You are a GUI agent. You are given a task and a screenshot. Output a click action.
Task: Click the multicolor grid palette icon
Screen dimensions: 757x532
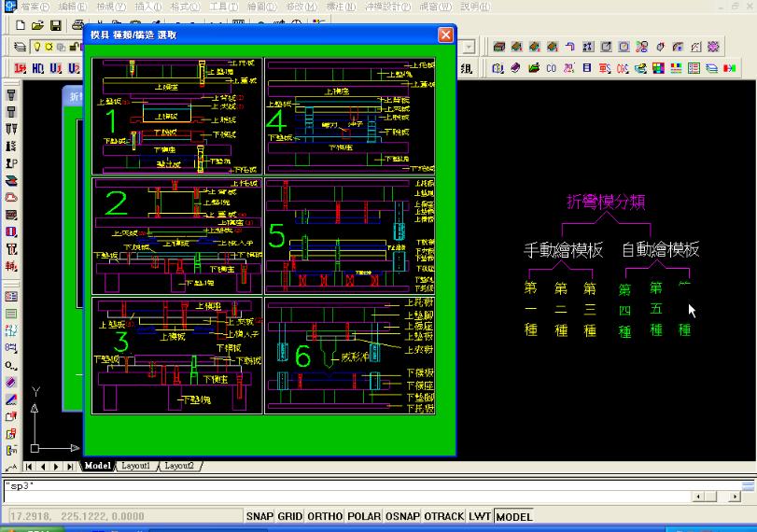pos(658,68)
